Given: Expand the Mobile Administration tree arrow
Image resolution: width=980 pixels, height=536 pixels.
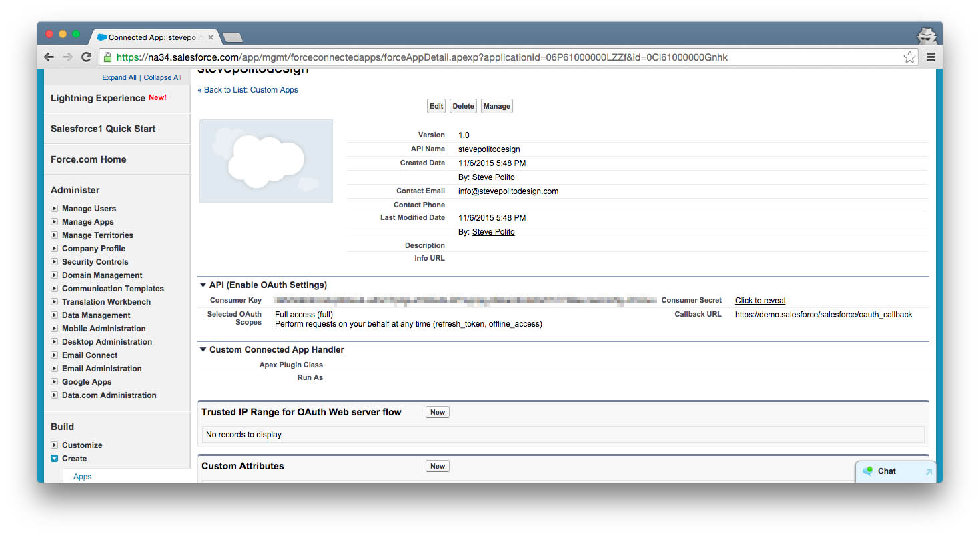Looking at the screenshot, I should 55,329.
